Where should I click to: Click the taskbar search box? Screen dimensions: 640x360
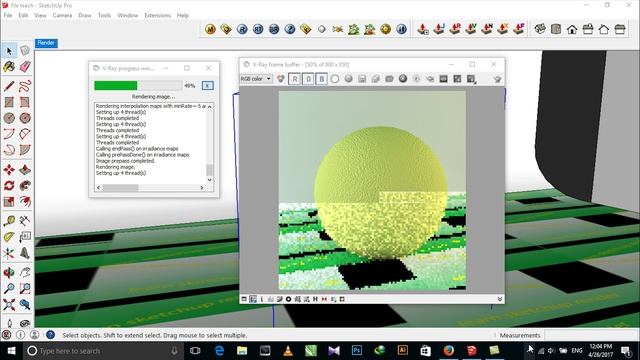[102, 351]
